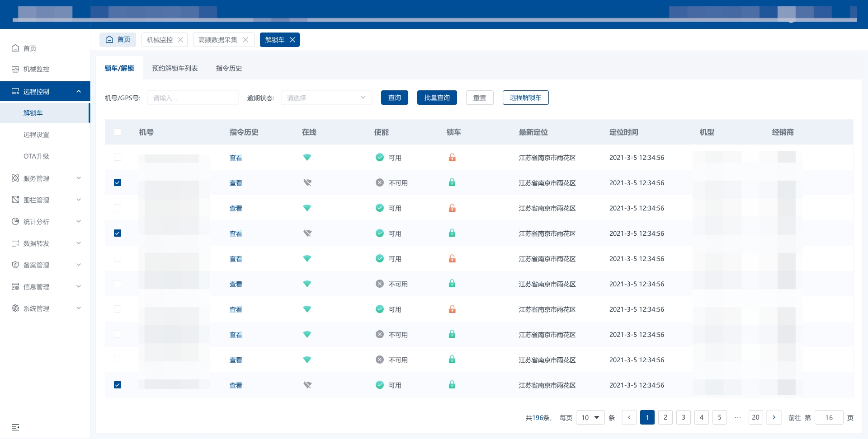Screen dimensions: 868x439
Task: Uncheck the second row's checked checkbox
Action: [x=118, y=182]
